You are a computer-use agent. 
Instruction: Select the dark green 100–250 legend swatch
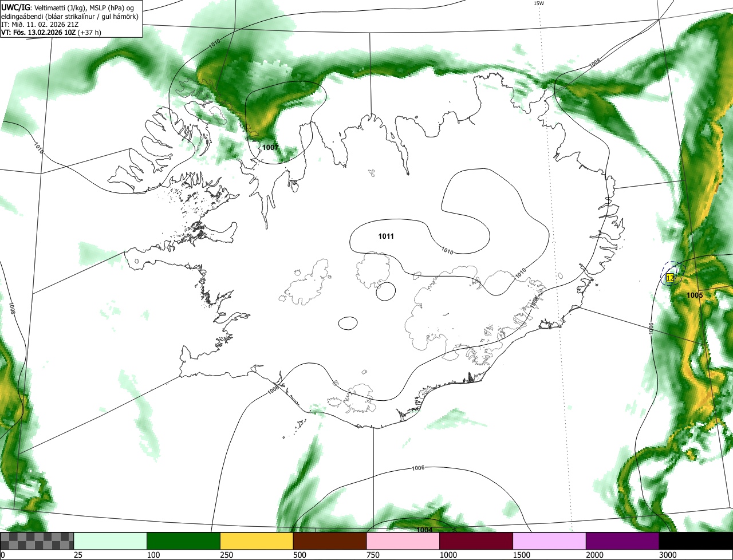click(x=184, y=541)
